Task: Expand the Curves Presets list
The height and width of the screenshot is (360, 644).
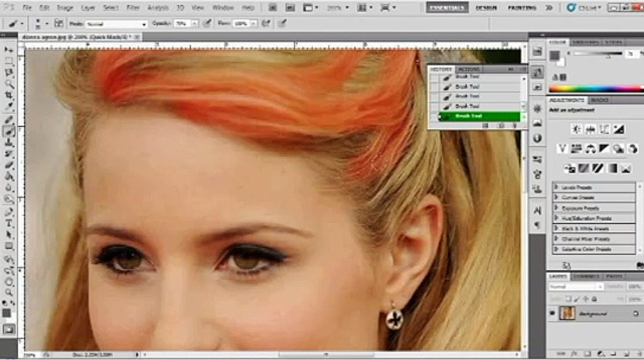Action: pos(556,197)
